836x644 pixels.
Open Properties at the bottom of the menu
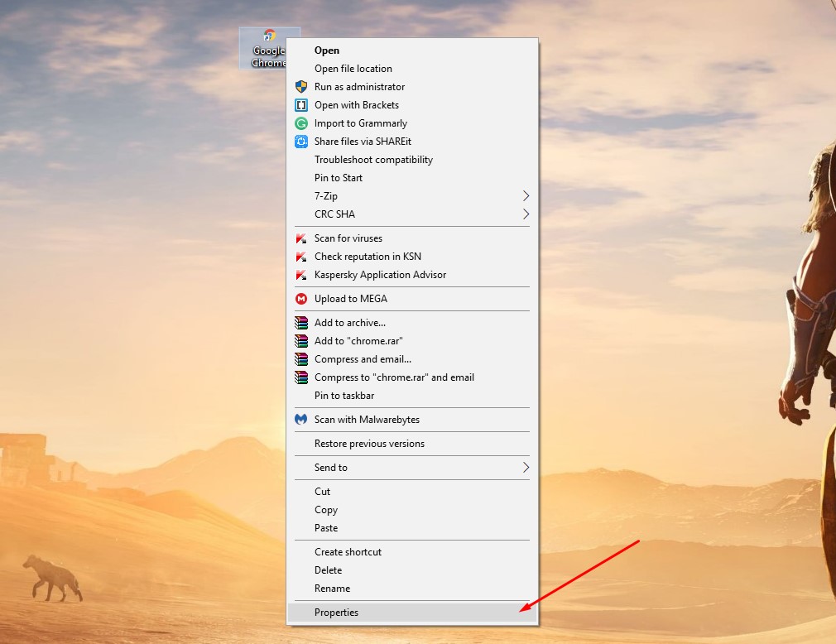coord(336,612)
